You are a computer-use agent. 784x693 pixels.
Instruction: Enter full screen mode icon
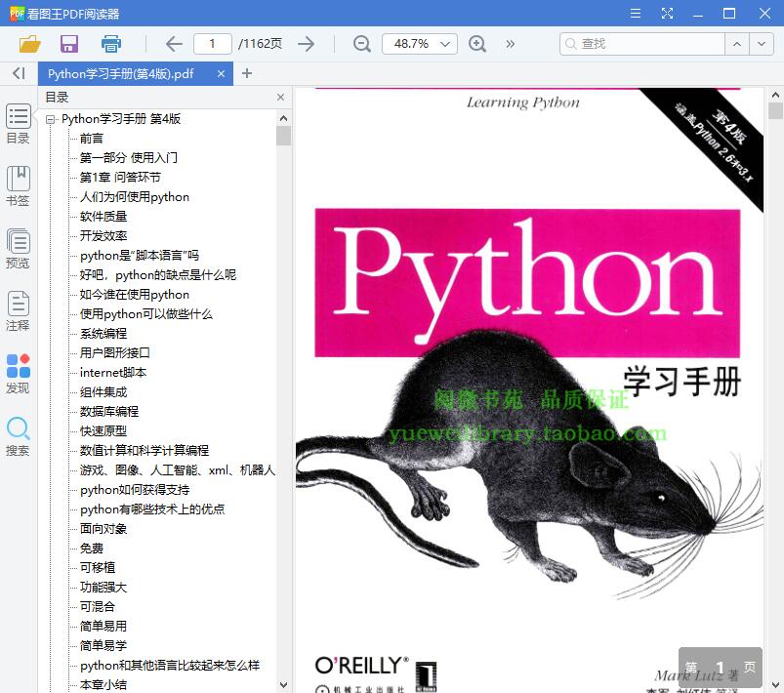[x=667, y=14]
